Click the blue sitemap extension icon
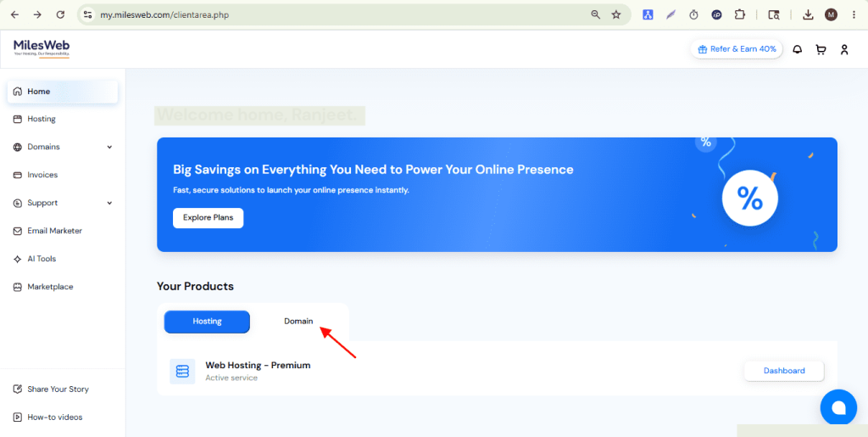Image resolution: width=868 pixels, height=437 pixels. point(648,15)
